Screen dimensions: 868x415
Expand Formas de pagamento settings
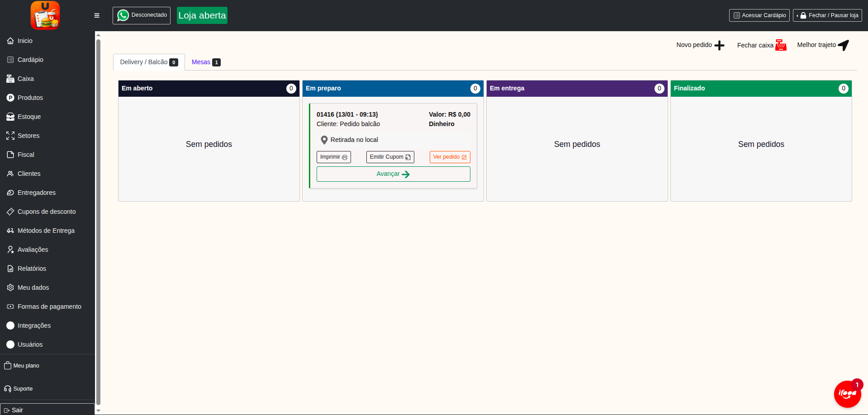pyautogui.click(x=49, y=307)
